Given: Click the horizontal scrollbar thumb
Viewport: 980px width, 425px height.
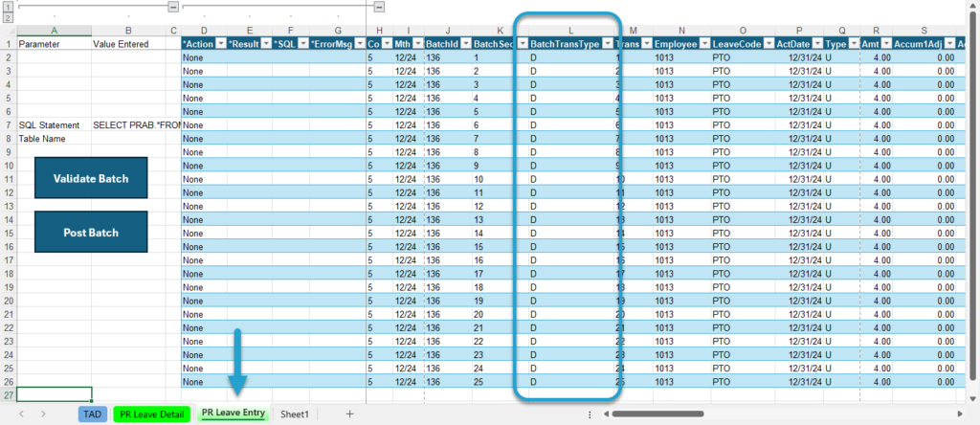Looking at the screenshot, I should pos(657,414).
